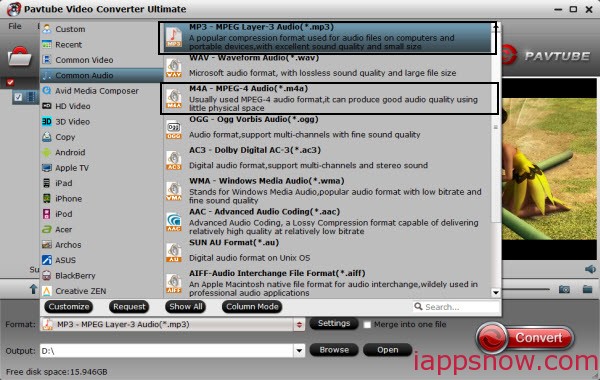Screen dimensions: 600x380
Task: Click the format Search field
Action: click(x=457, y=307)
